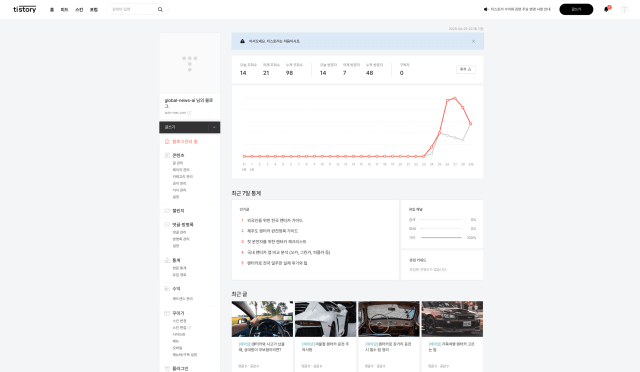640x372 pixels.
Task: Open the 콘텐츠 sidebar section
Action: tap(178, 156)
